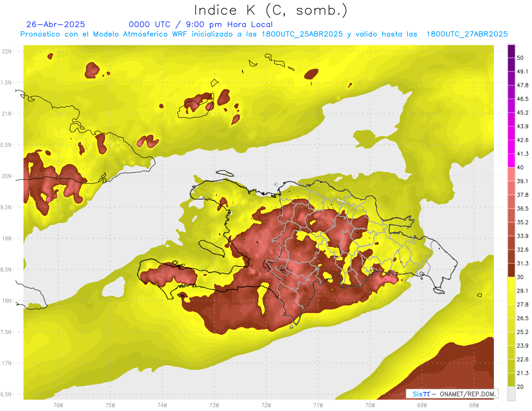Click the '68W' longitude label
The height and width of the screenshot is (411, 532).
click(474, 406)
